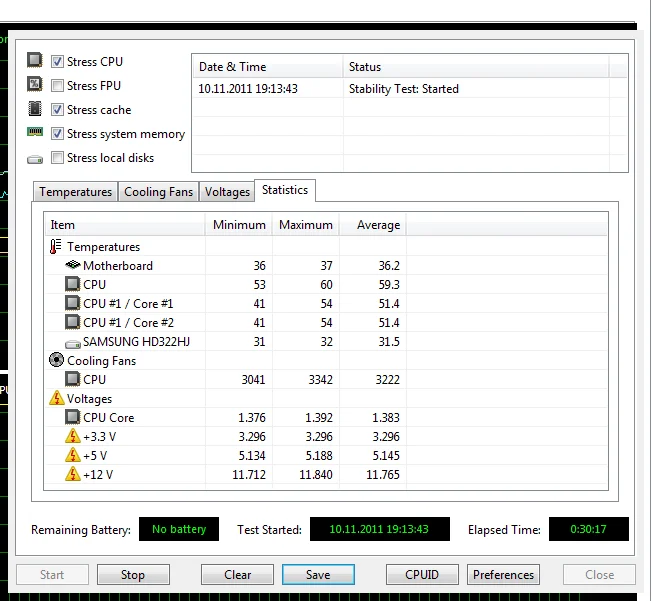
Task: Click the Motherboard average value 36.2
Action: coord(389,265)
